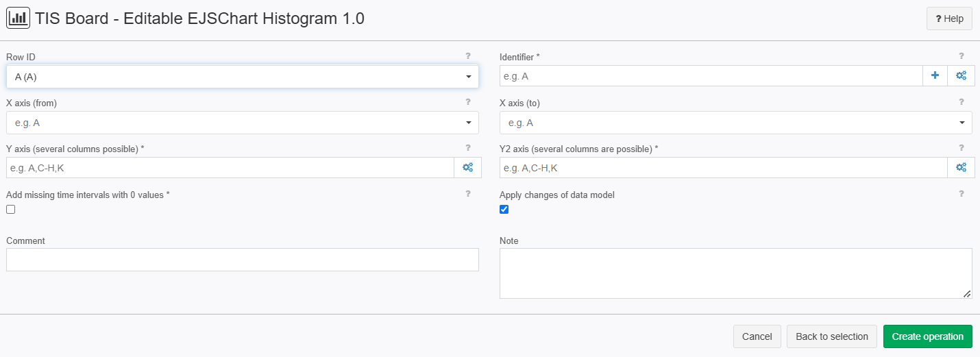Image resolution: width=980 pixels, height=357 pixels.
Task: Focus the Comment input field
Action: click(243, 260)
